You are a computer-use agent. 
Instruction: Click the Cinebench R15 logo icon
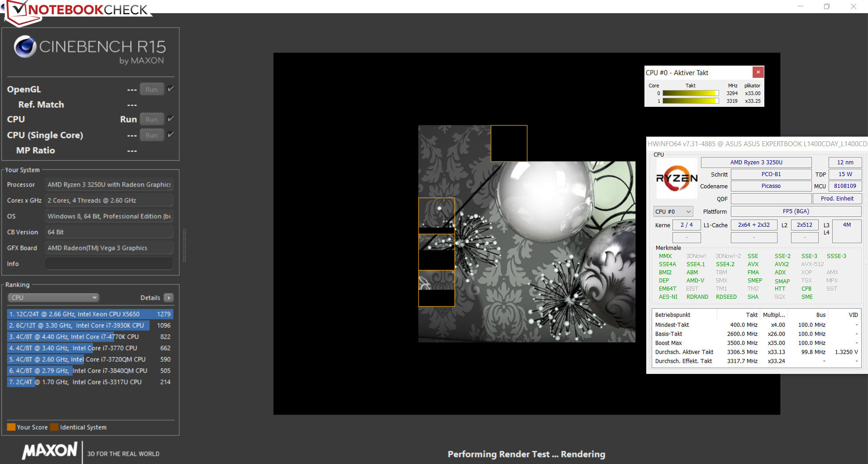[25, 46]
